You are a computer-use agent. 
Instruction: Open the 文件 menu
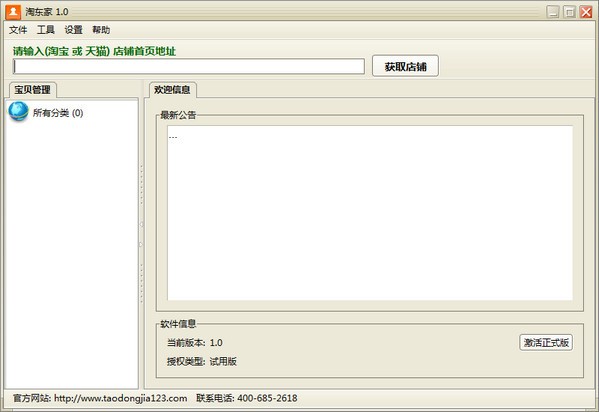(18, 30)
